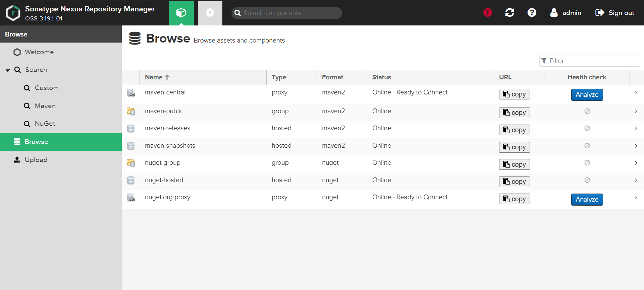Focus the Filter input box

point(589,61)
